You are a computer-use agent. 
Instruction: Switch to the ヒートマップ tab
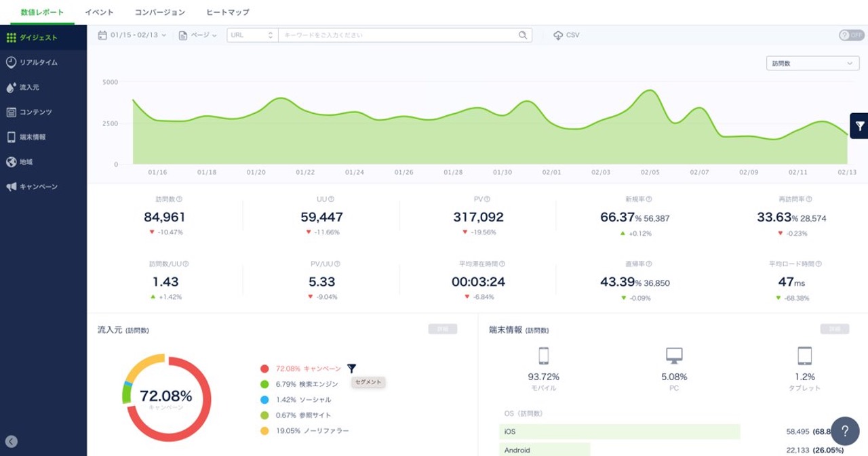click(227, 12)
